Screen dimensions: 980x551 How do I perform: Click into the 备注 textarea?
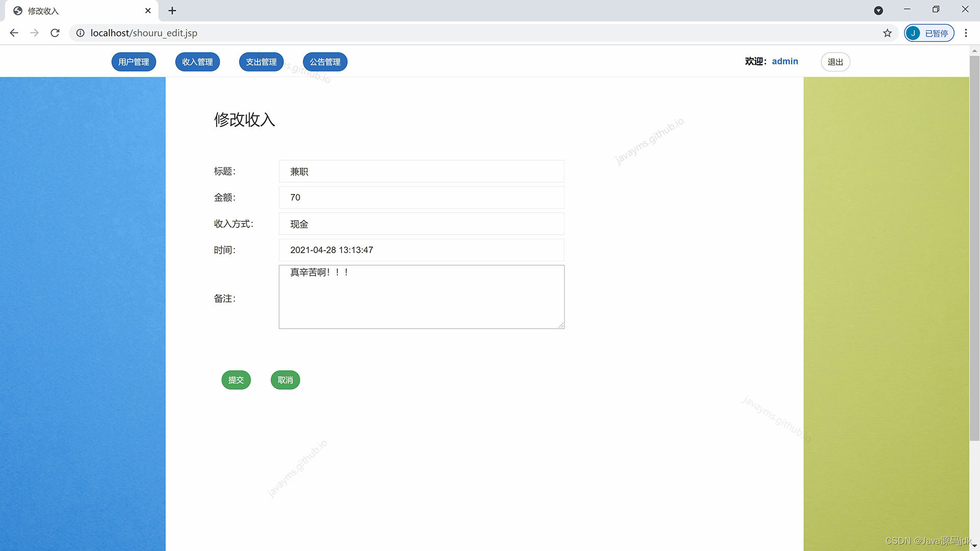(422, 297)
